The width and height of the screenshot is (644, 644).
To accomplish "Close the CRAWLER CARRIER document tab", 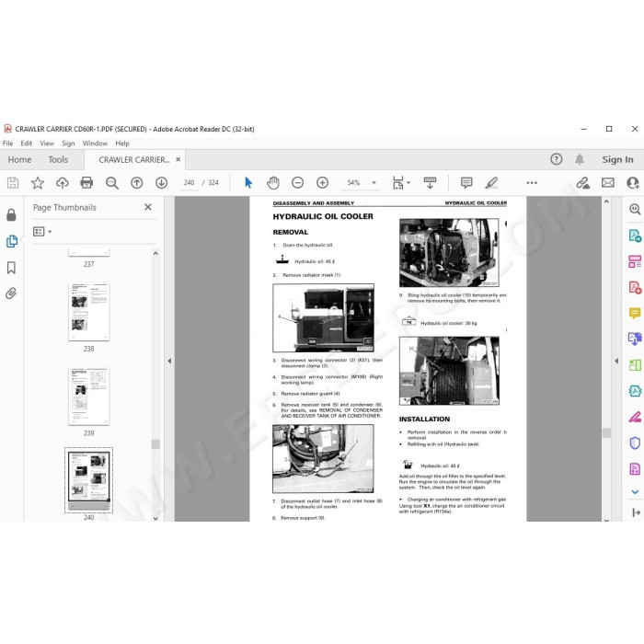I will pos(178,159).
